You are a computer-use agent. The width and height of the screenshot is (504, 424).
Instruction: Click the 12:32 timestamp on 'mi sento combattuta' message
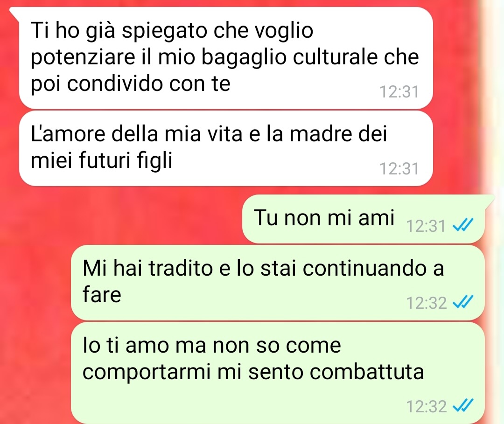click(426, 406)
